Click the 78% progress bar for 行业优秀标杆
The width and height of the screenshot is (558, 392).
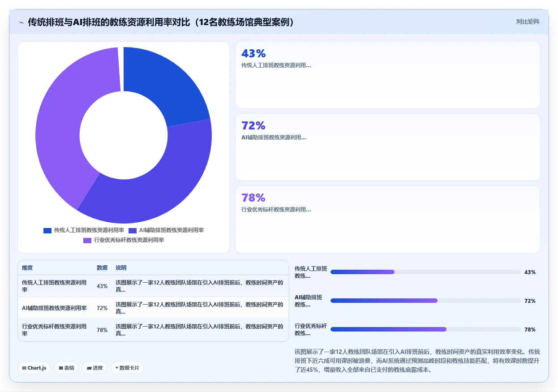coord(425,329)
